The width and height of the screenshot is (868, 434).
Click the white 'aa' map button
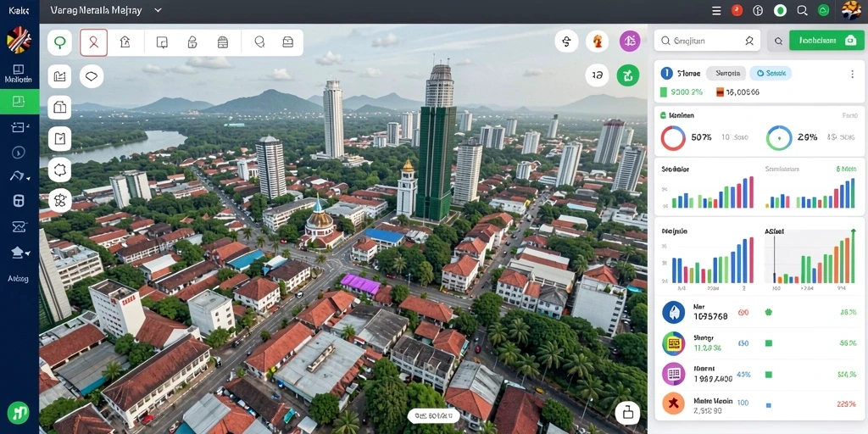[598, 75]
